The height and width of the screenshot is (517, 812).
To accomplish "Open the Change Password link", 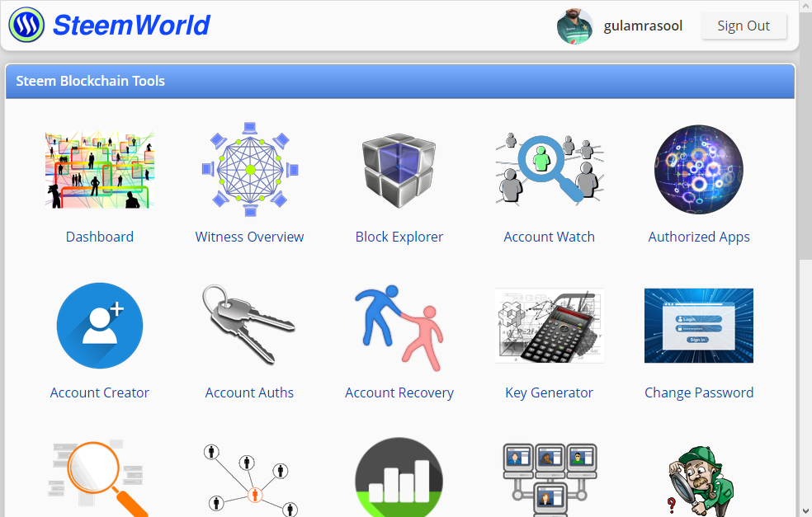I will [x=699, y=392].
